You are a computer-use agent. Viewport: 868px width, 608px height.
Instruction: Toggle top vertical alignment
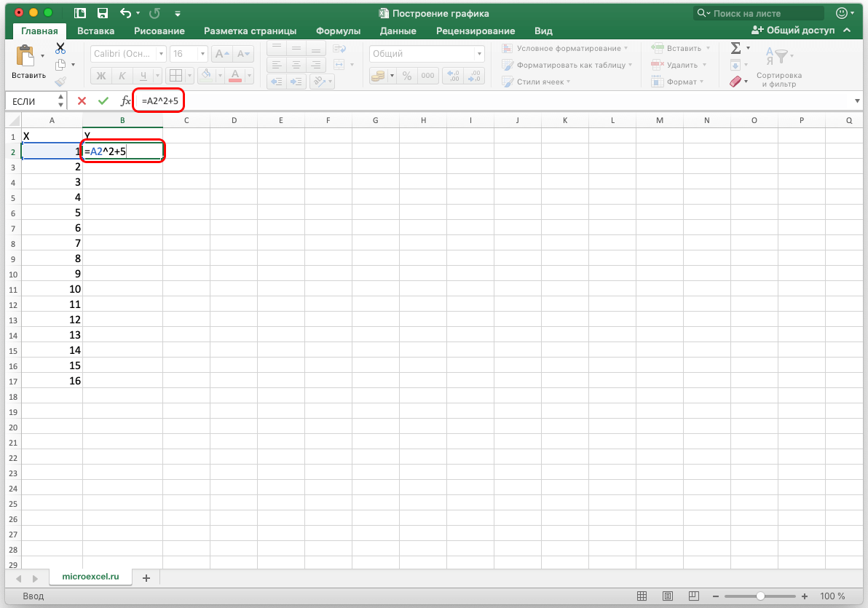[x=276, y=48]
